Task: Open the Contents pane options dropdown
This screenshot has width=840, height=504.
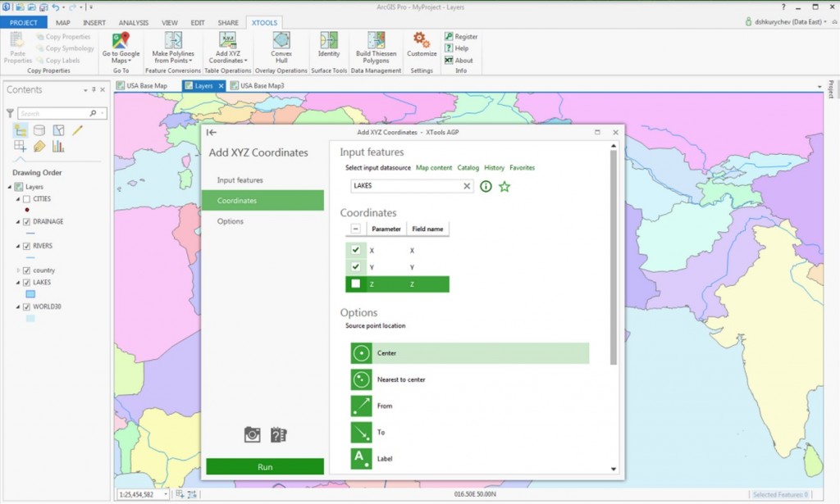Action: click(85, 90)
